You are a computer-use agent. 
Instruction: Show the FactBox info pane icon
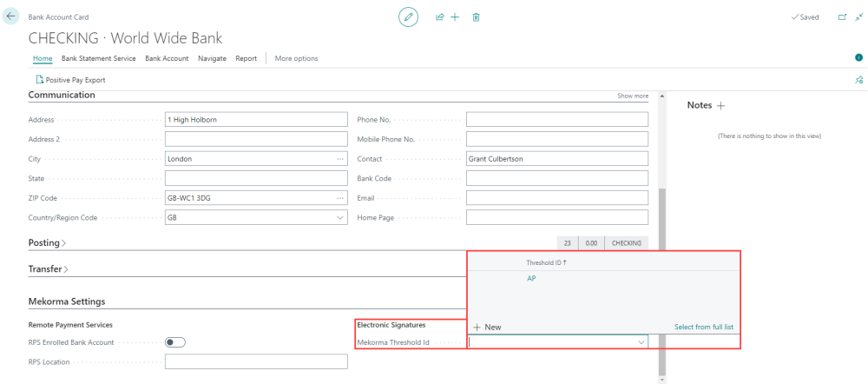click(x=858, y=57)
